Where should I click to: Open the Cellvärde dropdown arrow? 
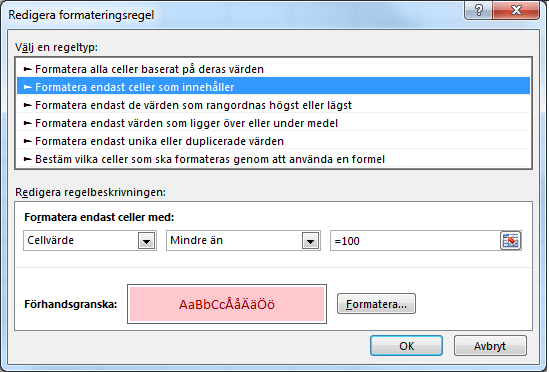coord(146,241)
